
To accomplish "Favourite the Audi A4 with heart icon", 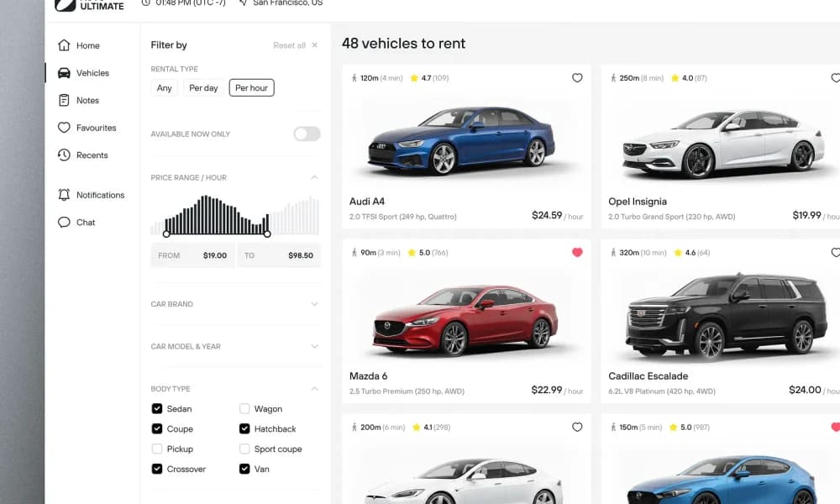I will [577, 77].
